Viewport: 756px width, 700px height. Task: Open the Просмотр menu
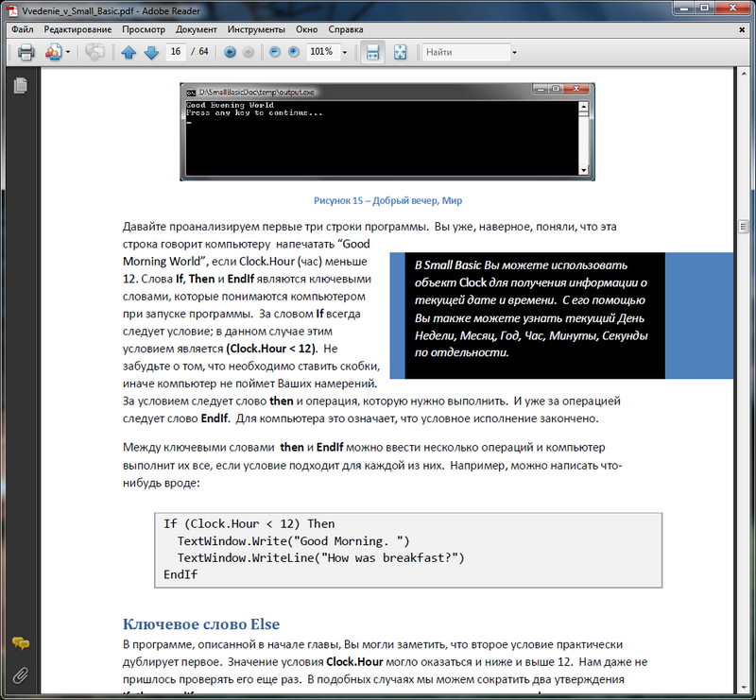pyautogui.click(x=144, y=29)
